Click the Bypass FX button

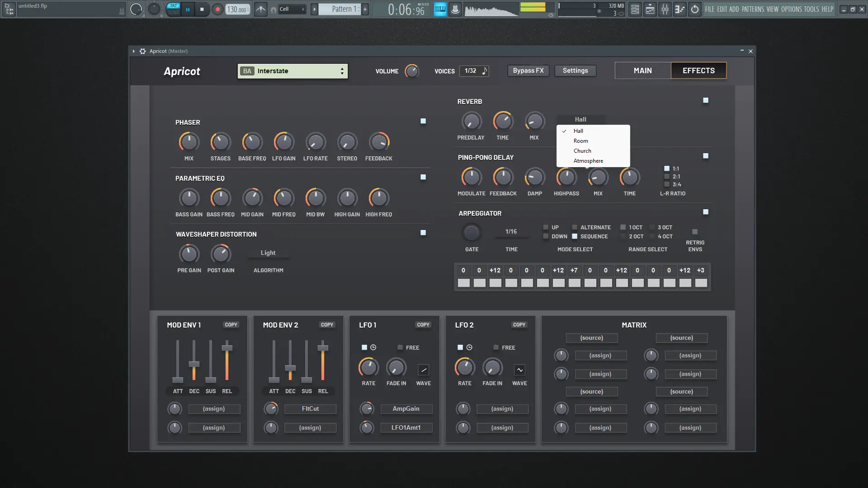tap(528, 70)
